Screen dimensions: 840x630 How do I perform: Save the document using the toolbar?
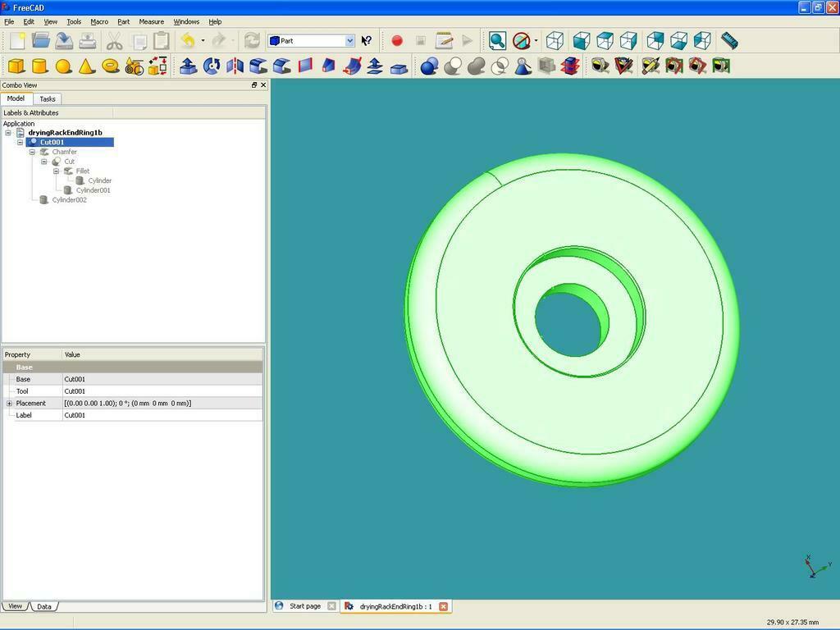click(64, 41)
